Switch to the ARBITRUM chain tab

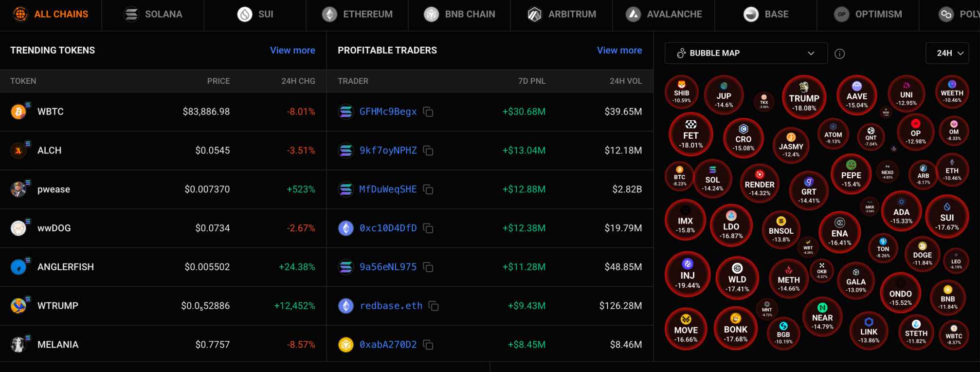(x=562, y=15)
